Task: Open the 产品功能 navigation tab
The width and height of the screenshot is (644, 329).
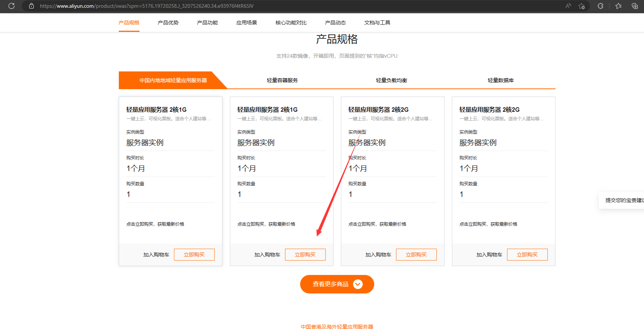Action: (x=207, y=23)
